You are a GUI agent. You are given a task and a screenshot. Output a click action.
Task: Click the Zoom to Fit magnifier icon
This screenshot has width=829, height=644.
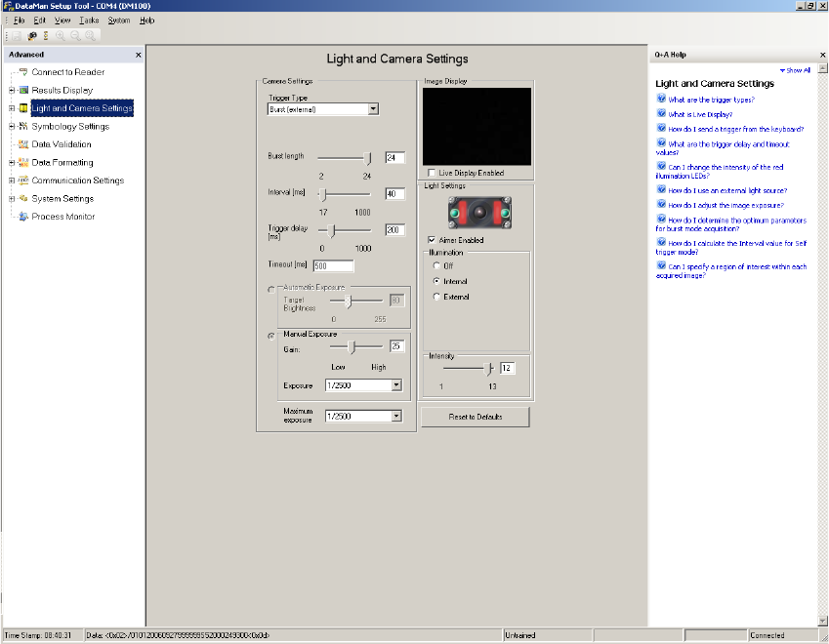(91, 36)
